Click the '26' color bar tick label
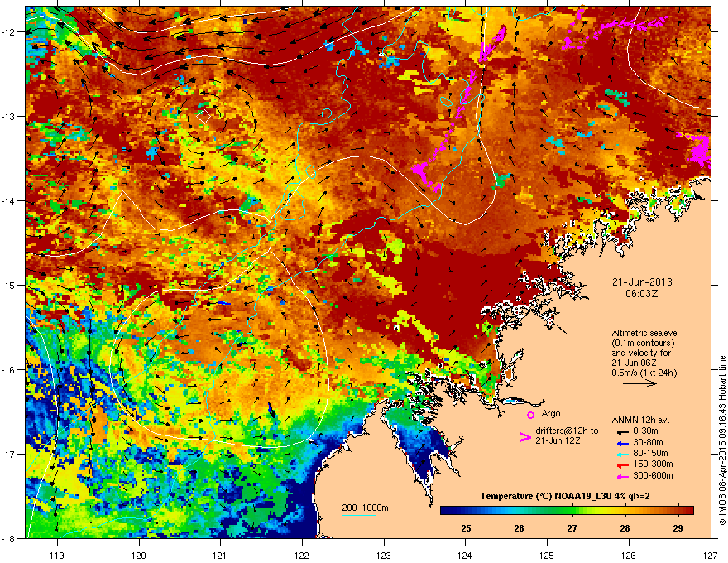The width and height of the screenshot is (728, 563). pyautogui.click(x=519, y=528)
